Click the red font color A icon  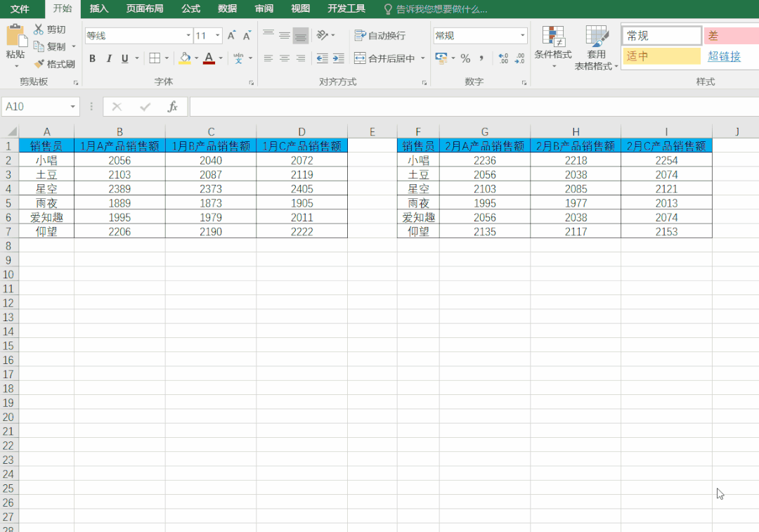[x=209, y=58]
